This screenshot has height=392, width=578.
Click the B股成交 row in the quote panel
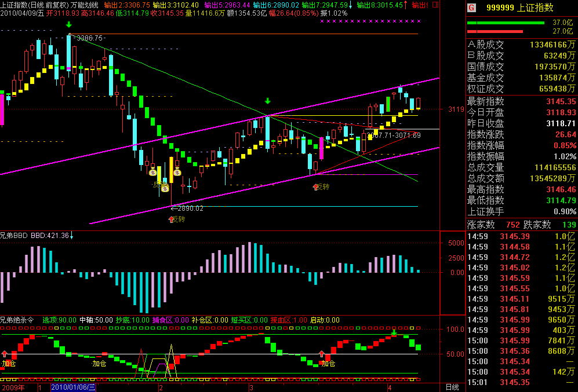[x=522, y=56]
